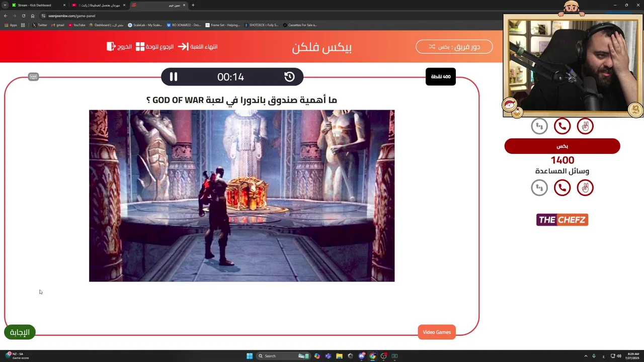The height and width of the screenshot is (362, 644).
Task: Click the 1400 team score
Action: click(562, 160)
